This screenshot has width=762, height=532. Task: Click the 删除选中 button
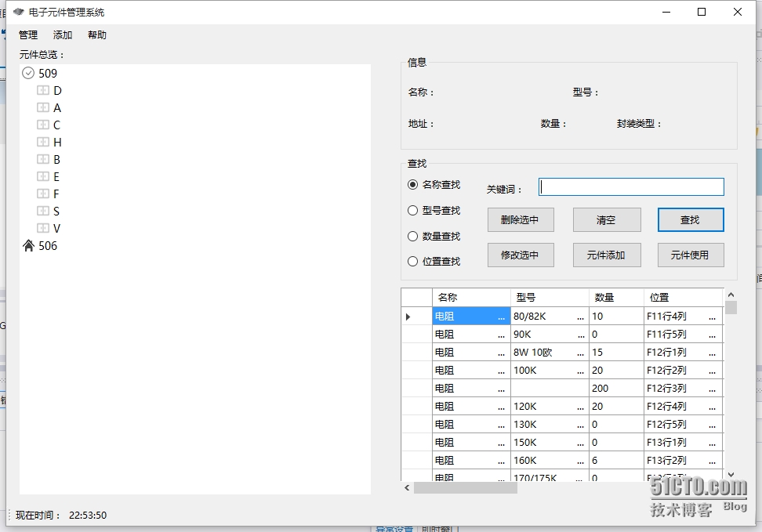(521, 220)
